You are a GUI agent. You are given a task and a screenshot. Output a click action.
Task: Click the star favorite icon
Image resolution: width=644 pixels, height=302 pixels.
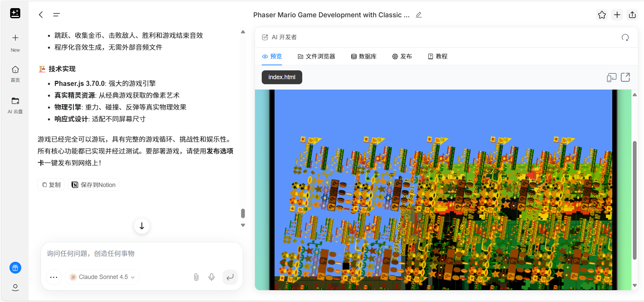(602, 15)
